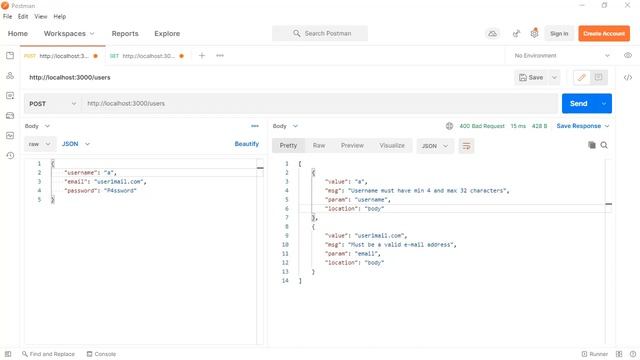Viewport: 640px width, 360px height.
Task: Open the APIs sidebar icon
Action: (x=10, y=76)
